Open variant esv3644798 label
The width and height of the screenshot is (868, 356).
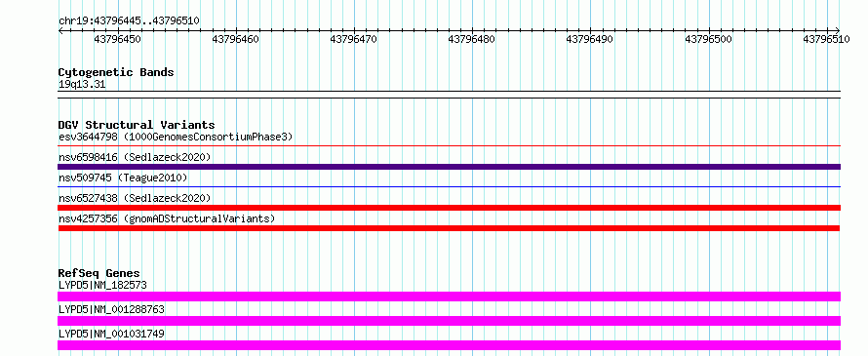click(176, 137)
